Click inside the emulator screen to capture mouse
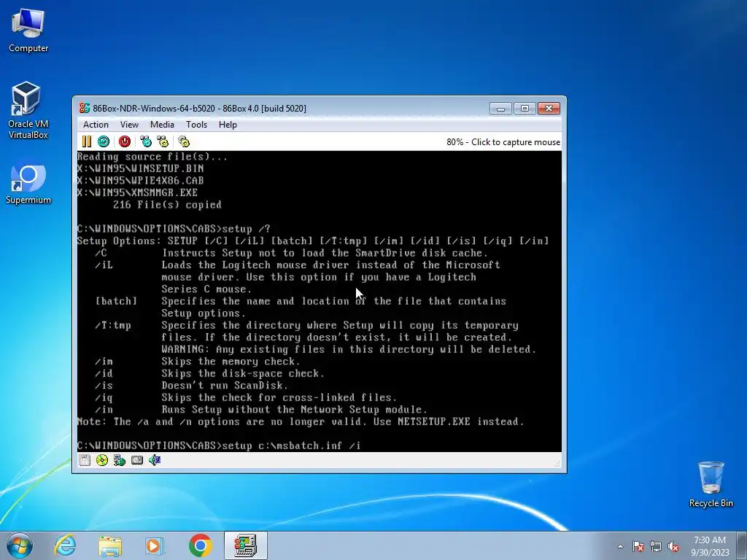 [320, 301]
